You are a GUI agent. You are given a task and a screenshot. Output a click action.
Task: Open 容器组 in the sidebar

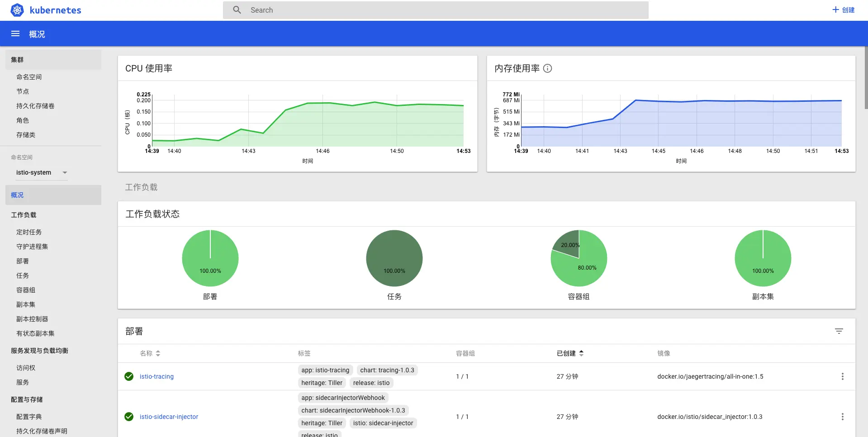pyautogui.click(x=26, y=290)
